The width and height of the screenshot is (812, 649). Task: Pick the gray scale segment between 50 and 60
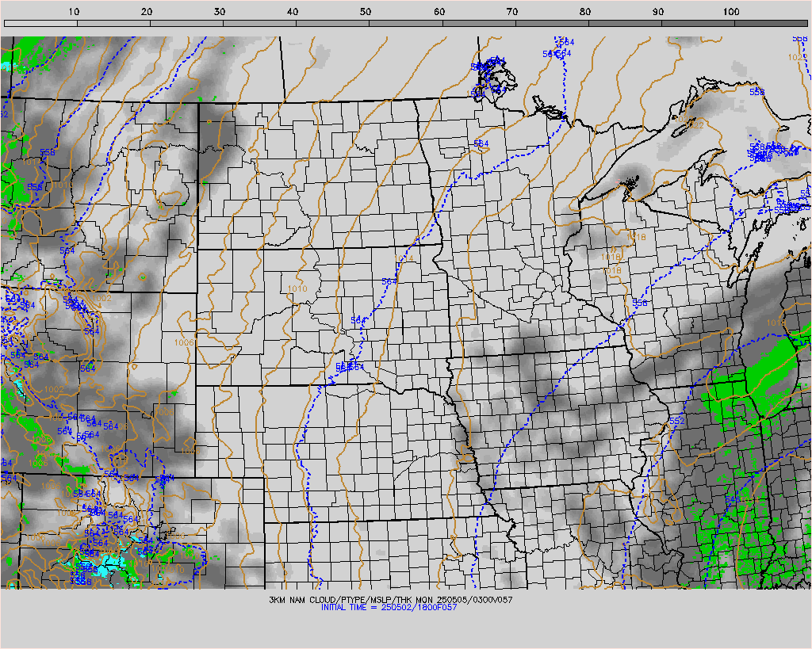(406, 23)
